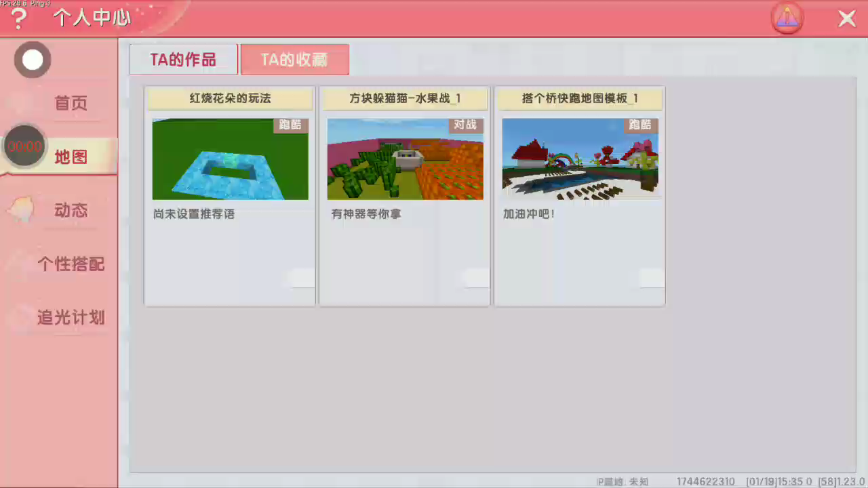The image size is (868, 488).
Task: Close the 个人中心 panel with X
Action: 847,18
